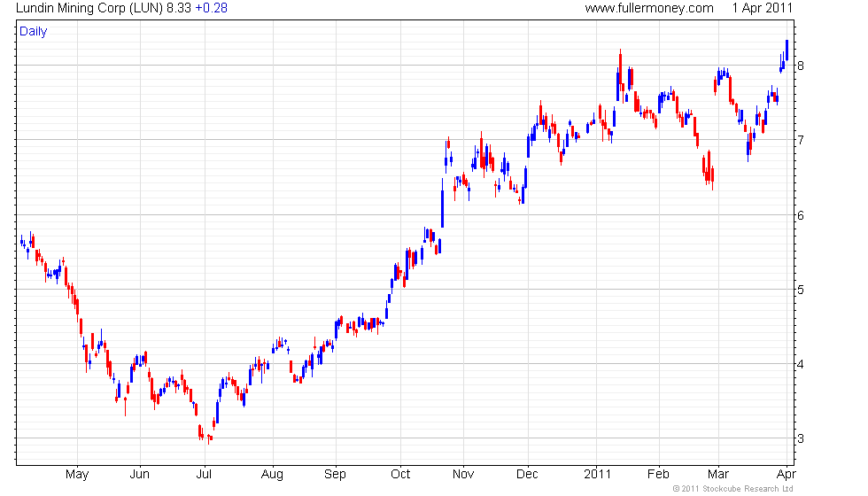The width and height of the screenshot is (868, 496).
Task: Click the Stockcube Research Ltd copyright text
Action: (732, 488)
